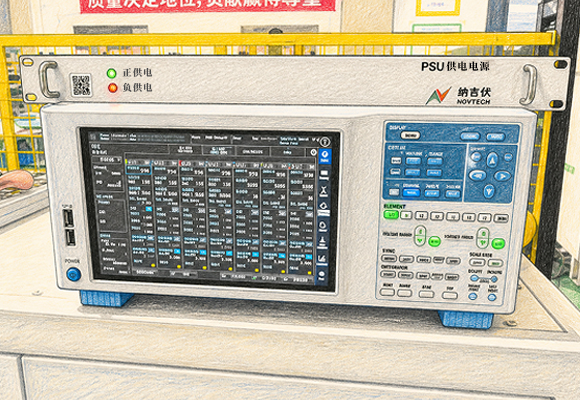Toggle the lit green first ELEMENT key
Screen dimensions: 580x400
pyautogui.click(x=391, y=215)
